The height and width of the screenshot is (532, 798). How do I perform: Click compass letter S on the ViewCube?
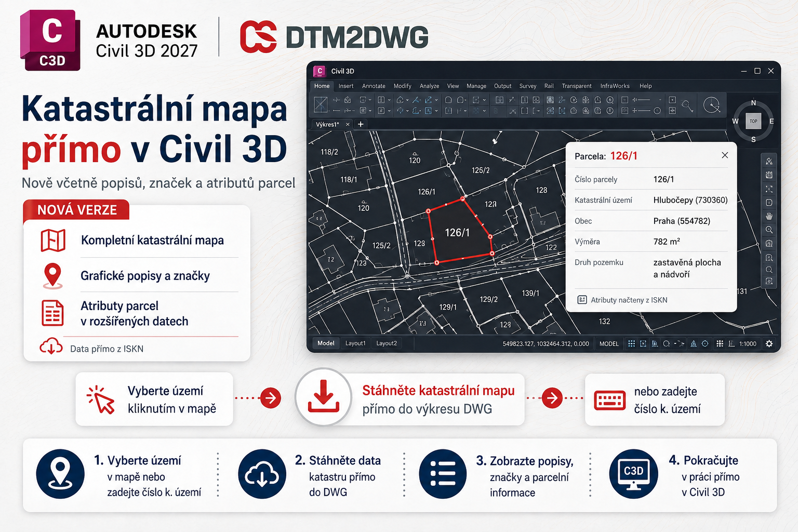click(753, 140)
